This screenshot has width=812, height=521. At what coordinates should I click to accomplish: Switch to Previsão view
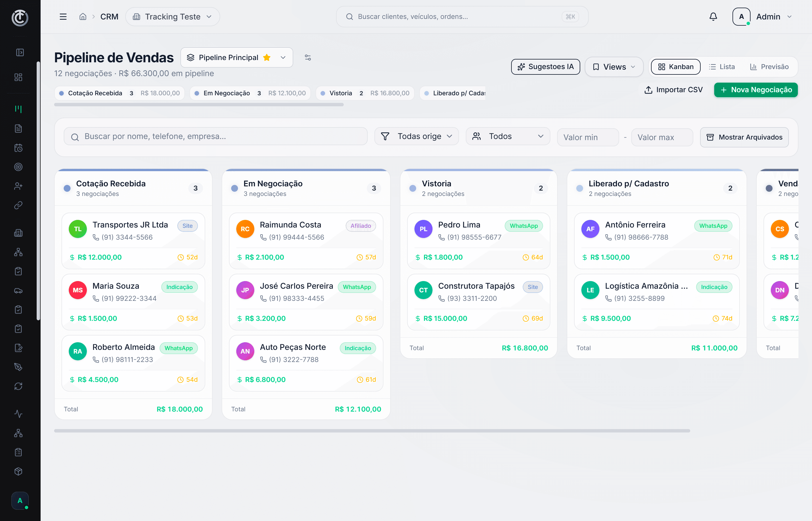[x=769, y=67]
